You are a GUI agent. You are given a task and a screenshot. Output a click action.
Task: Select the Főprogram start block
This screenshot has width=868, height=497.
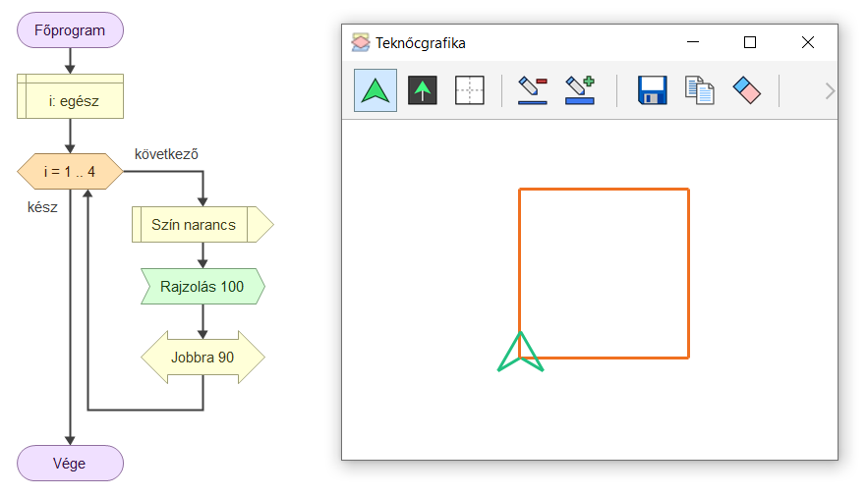pyautogui.click(x=70, y=30)
